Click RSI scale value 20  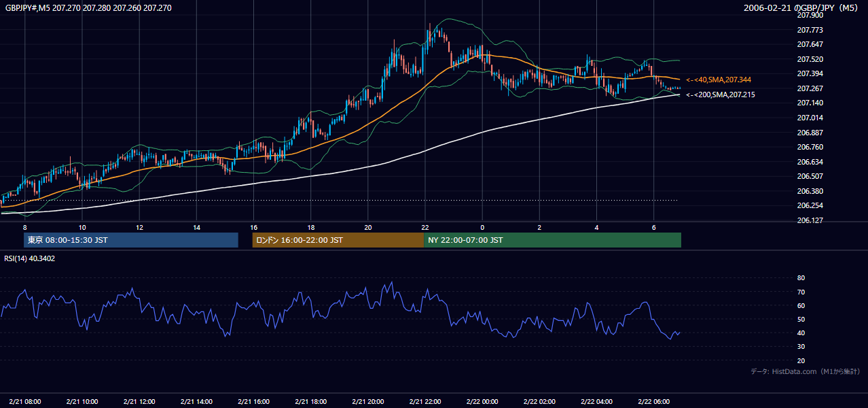(801, 360)
